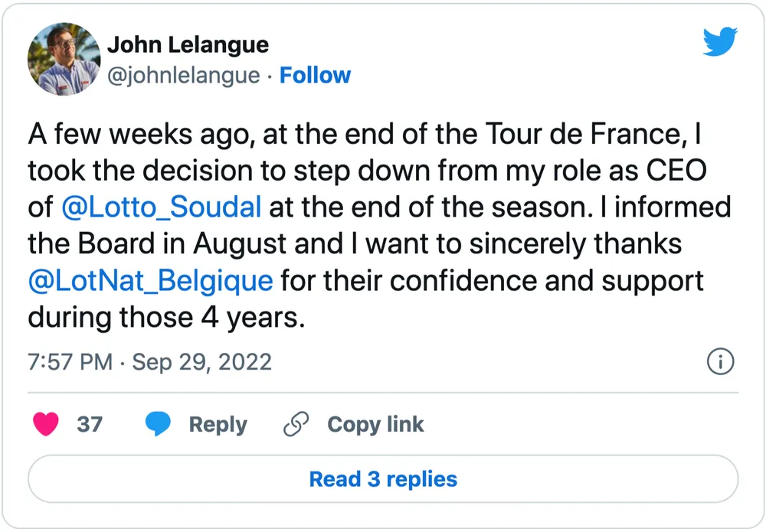Expand the Read 3 replies button
The height and width of the screenshot is (532, 766).
coord(383,479)
